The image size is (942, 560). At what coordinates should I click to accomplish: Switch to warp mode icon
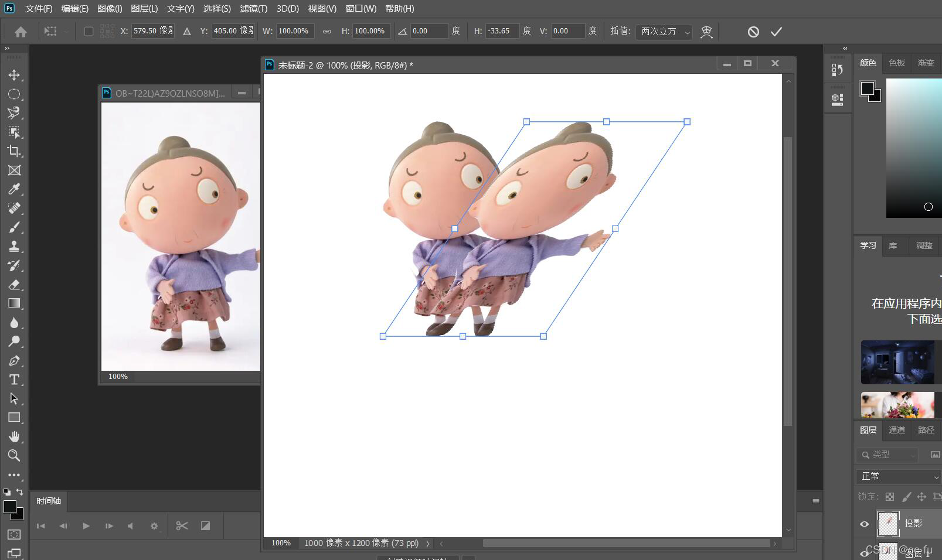pos(706,32)
